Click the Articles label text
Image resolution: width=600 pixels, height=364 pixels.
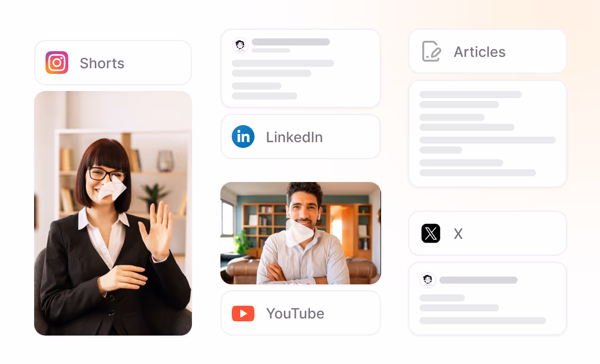click(480, 52)
